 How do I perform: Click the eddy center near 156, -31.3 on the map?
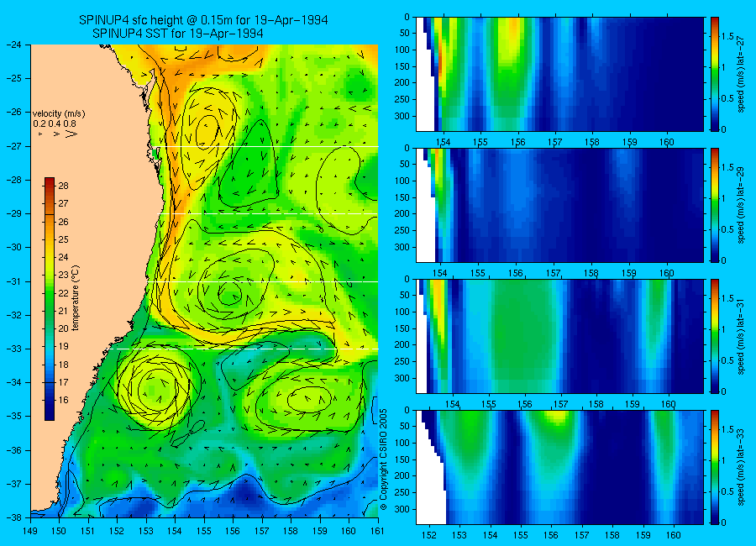click(229, 293)
